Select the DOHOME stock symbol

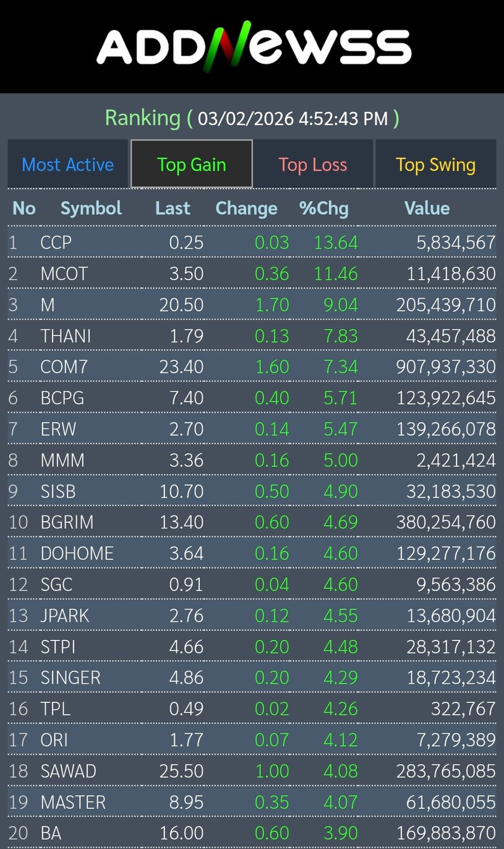click(77, 553)
